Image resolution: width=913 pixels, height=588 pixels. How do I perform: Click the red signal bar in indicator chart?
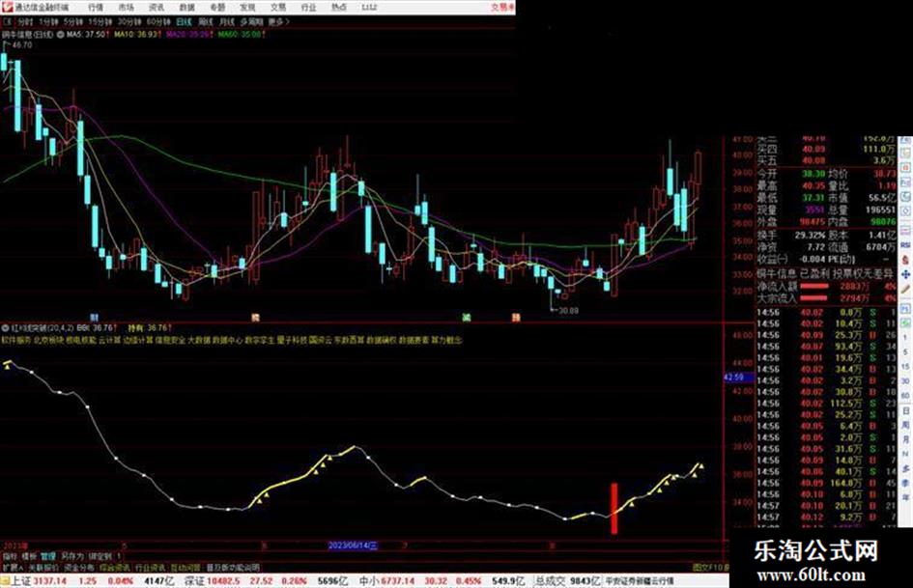pyautogui.click(x=614, y=508)
